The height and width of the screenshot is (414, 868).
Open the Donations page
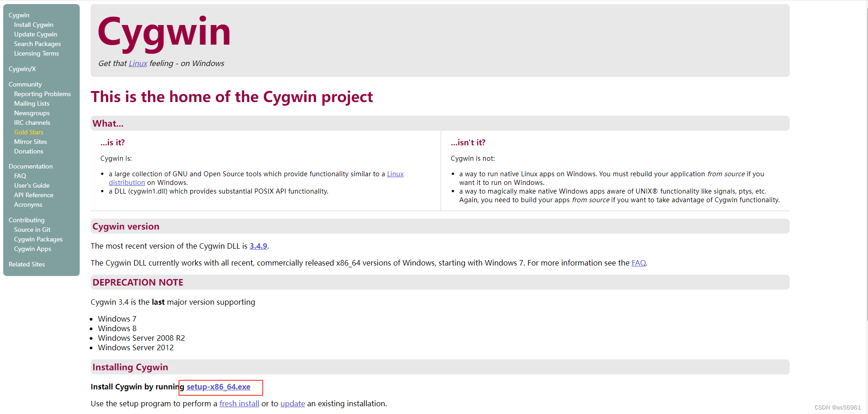tap(28, 151)
